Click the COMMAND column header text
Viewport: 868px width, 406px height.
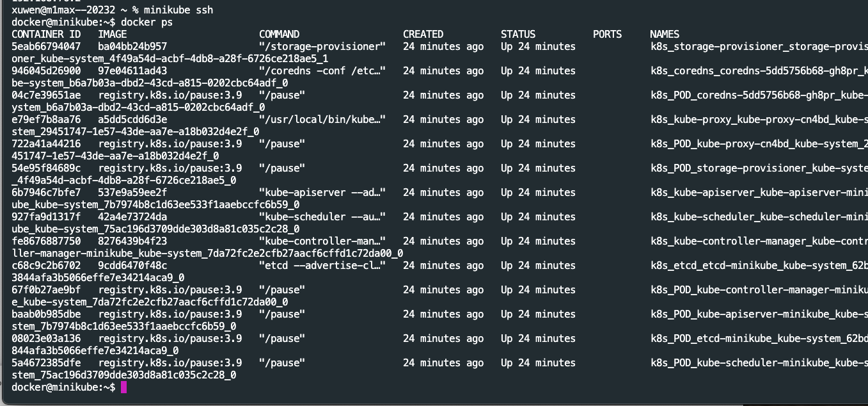(279, 34)
